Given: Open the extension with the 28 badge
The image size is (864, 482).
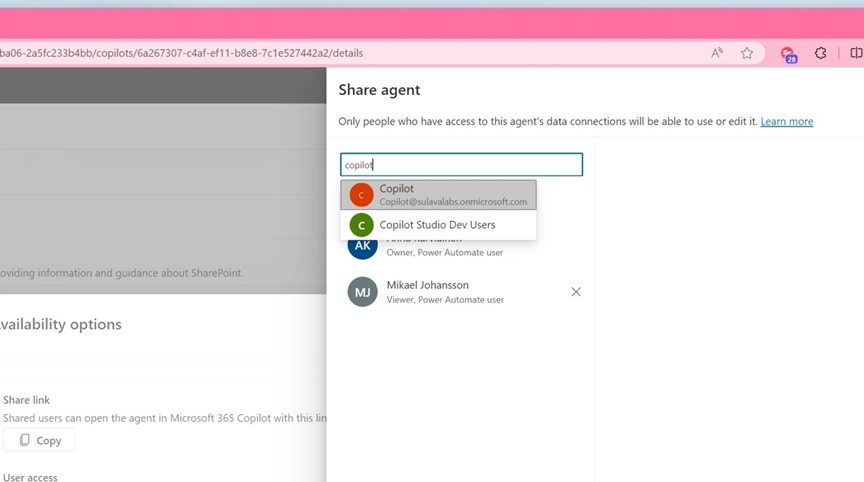Looking at the screenshot, I should pyautogui.click(x=788, y=54).
